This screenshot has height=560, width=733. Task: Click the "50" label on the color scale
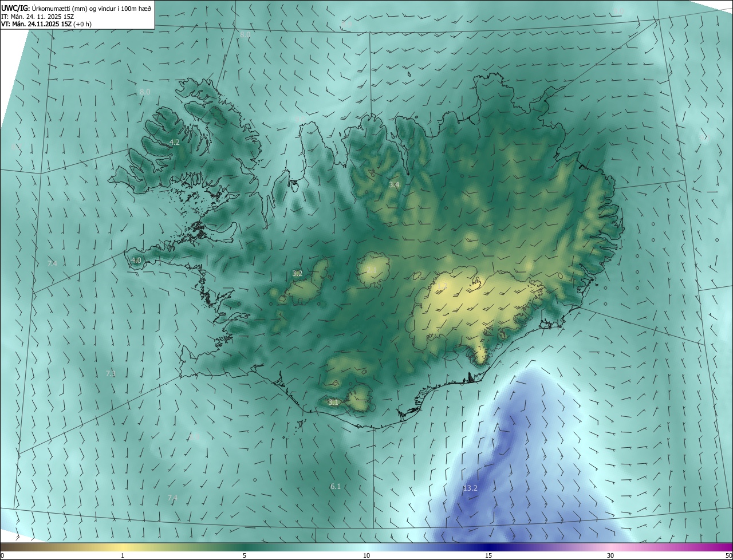click(x=728, y=555)
